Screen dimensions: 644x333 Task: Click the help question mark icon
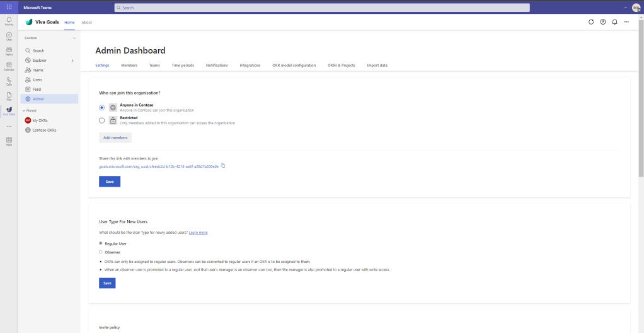coord(603,22)
